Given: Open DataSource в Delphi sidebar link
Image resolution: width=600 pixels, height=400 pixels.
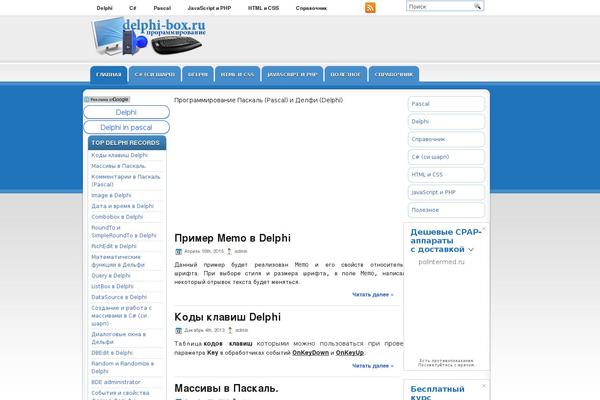Looking at the screenshot, I should tap(119, 297).
